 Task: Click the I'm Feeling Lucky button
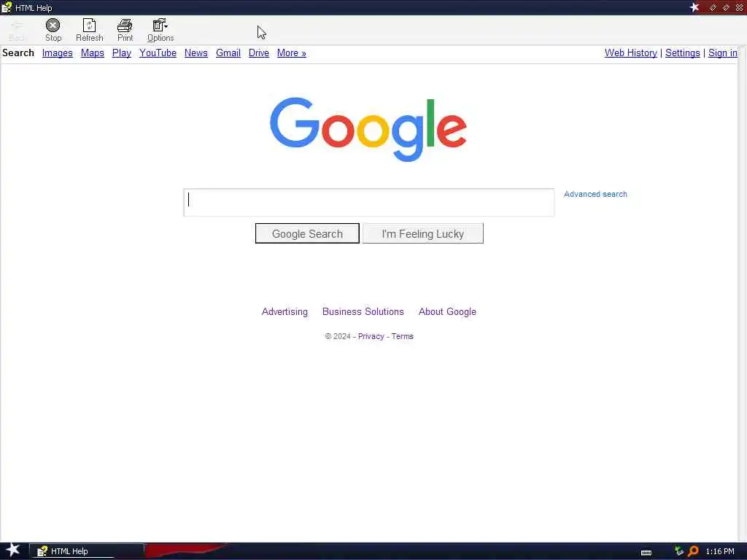click(x=422, y=233)
